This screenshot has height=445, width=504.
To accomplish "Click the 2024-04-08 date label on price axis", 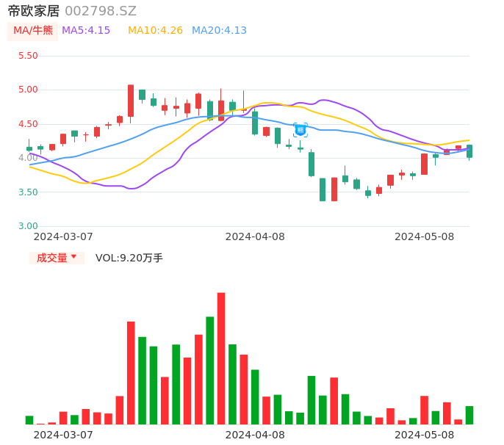I will pos(254,236).
